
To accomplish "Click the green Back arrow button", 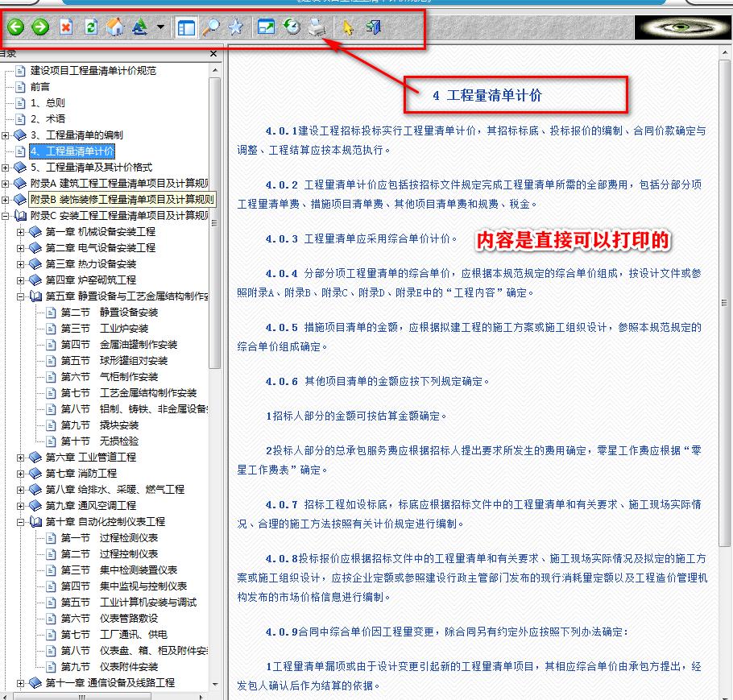I will click(16, 27).
